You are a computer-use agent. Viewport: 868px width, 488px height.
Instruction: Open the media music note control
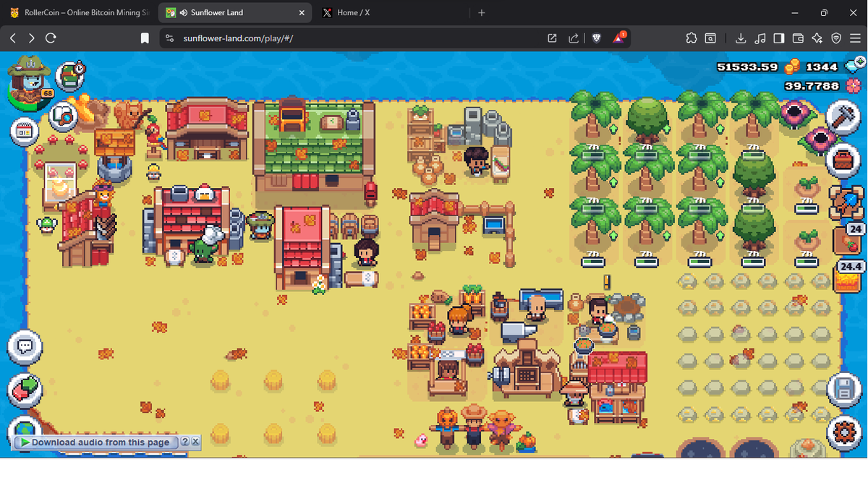[x=760, y=38]
